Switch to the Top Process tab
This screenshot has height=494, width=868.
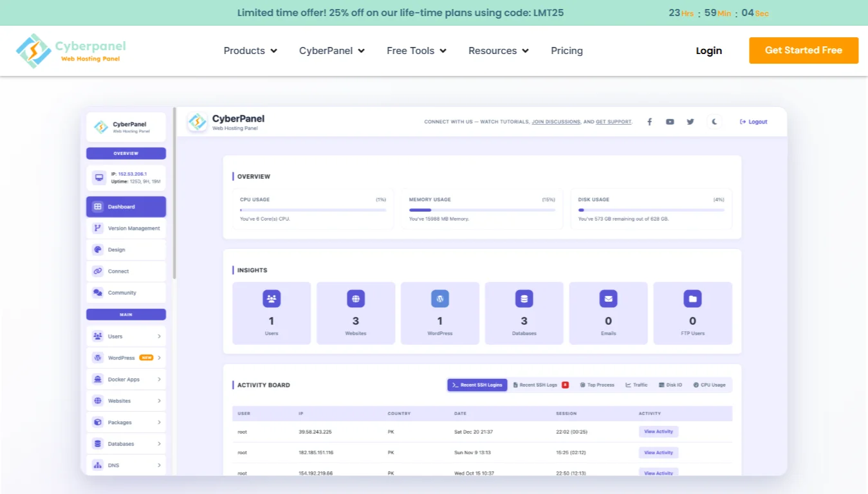(597, 385)
